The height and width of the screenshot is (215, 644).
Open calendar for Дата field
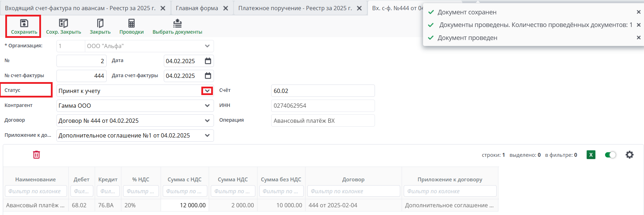(208, 61)
